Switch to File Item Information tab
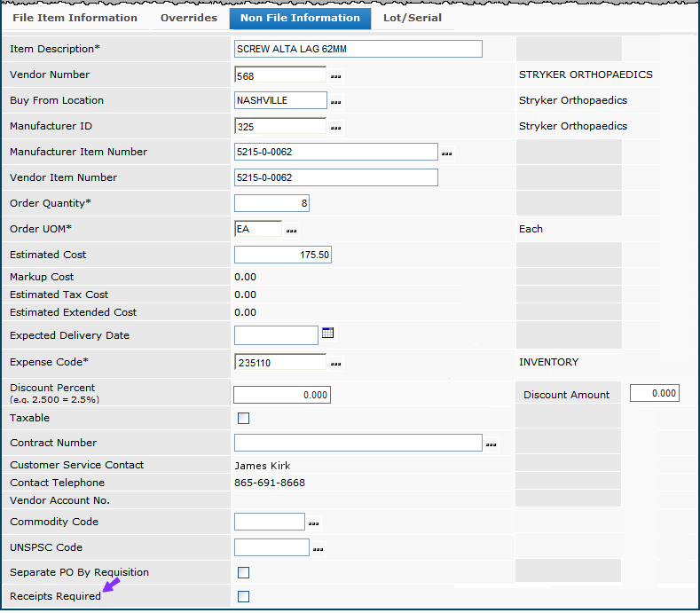The width and height of the screenshot is (700, 613). coord(75,18)
